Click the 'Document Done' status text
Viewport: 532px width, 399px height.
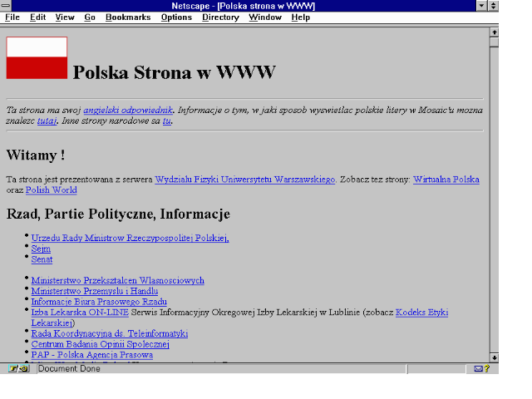click(69, 369)
